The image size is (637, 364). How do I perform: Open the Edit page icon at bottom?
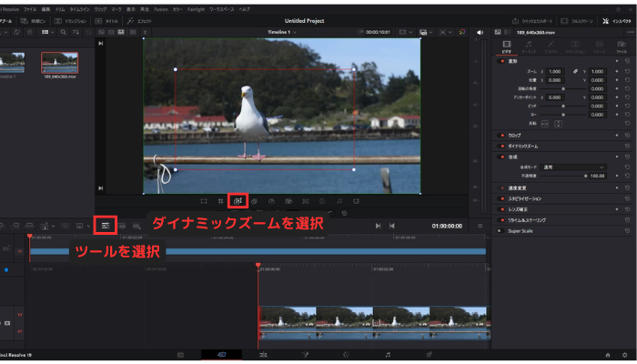263,355
